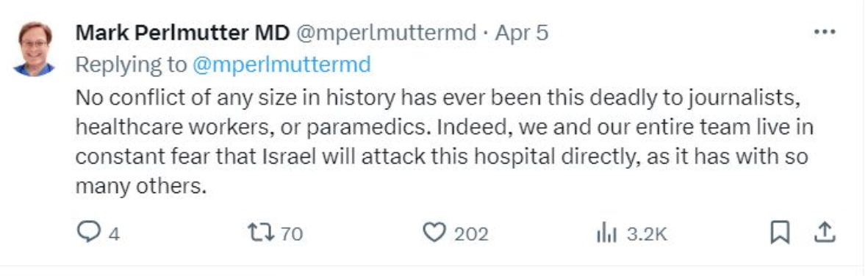Click the repost arrows icon
This screenshot has width=868, height=276.
click(261, 233)
